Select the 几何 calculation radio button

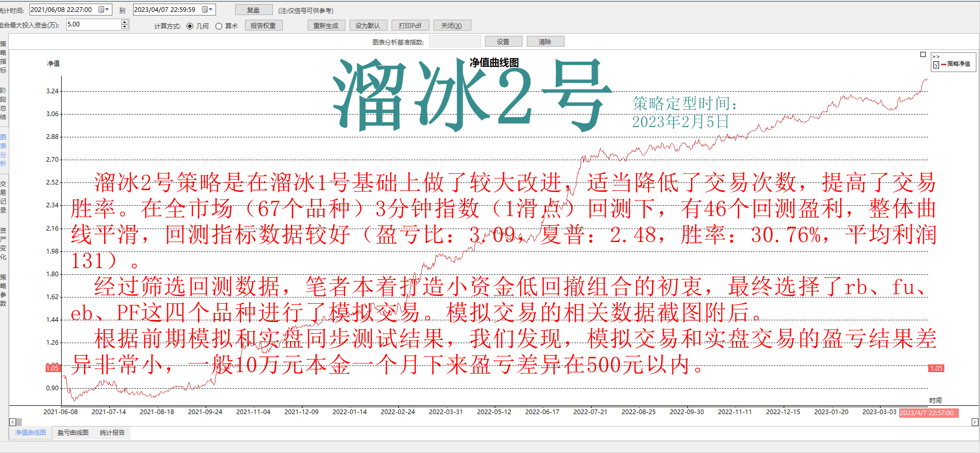(190, 26)
